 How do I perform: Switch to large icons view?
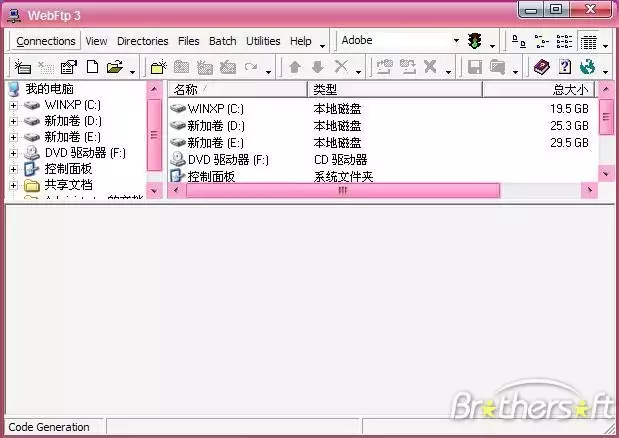click(x=519, y=41)
